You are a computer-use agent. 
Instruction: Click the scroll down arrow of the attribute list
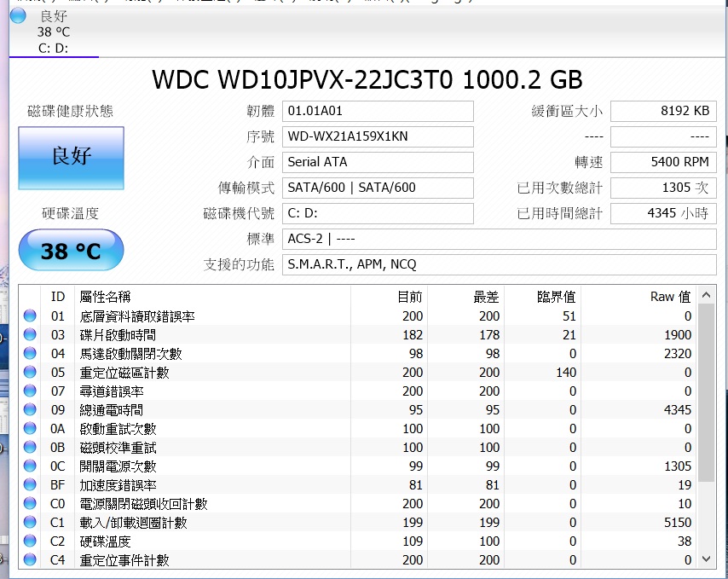pyautogui.click(x=706, y=559)
